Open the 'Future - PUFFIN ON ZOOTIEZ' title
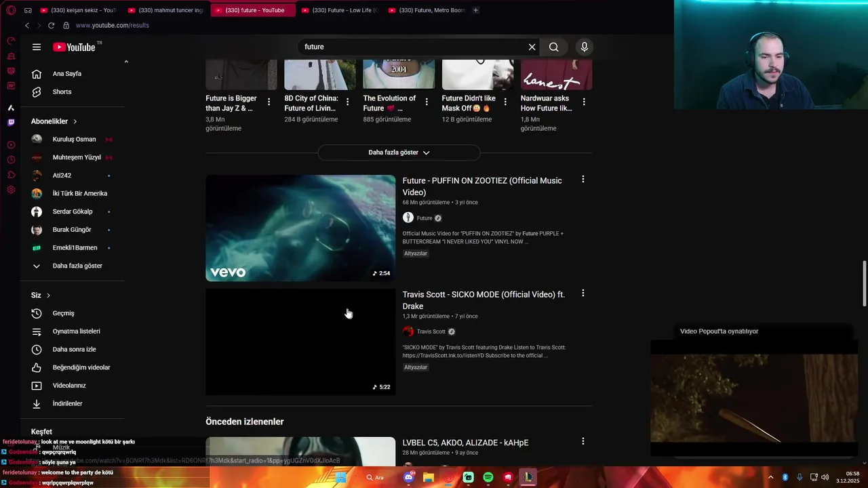This screenshot has height=488, width=868. [x=482, y=186]
